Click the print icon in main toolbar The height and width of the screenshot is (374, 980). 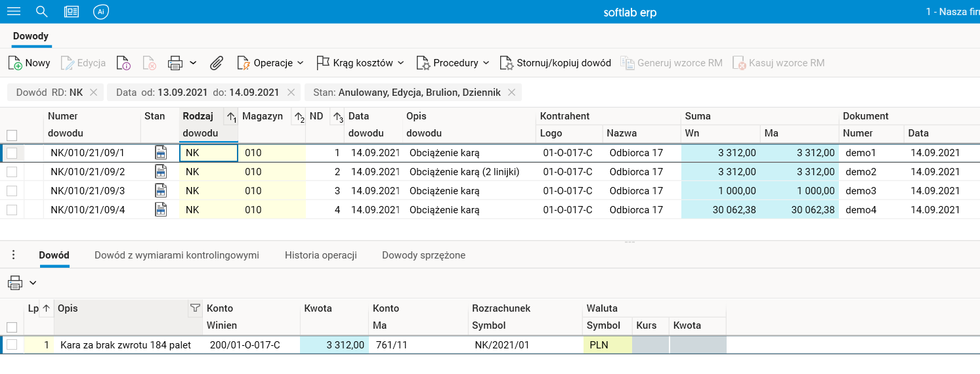click(x=175, y=63)
